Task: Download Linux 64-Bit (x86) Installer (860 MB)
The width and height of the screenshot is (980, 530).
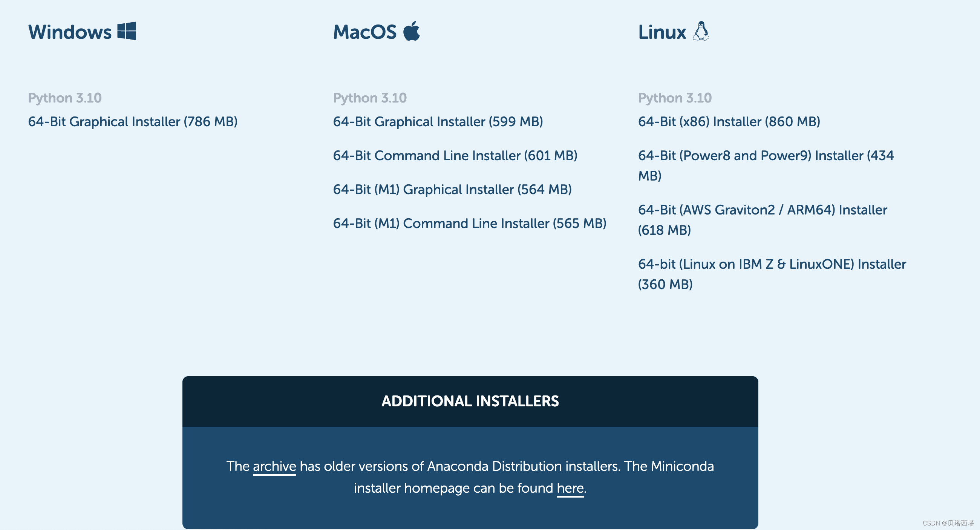Action: click(729, 122)
